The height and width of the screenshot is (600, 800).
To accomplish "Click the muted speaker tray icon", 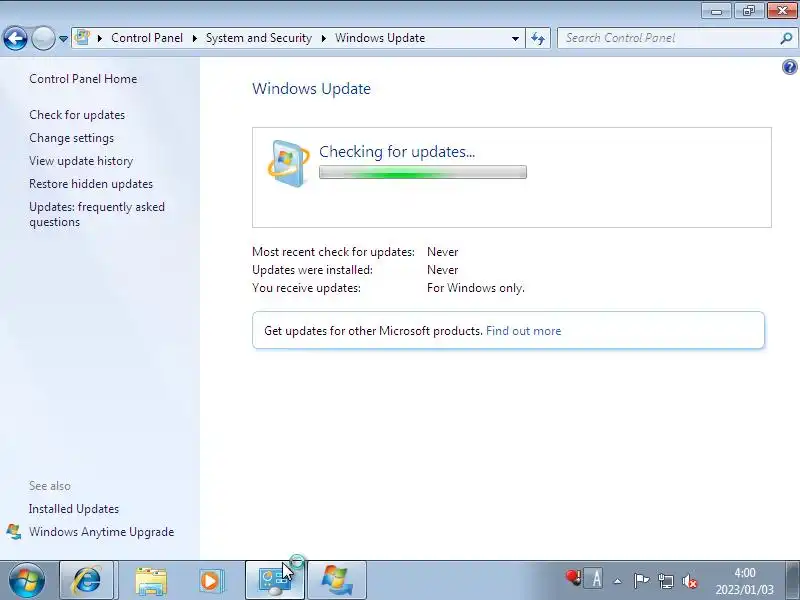I will click(x=689, y=581).
